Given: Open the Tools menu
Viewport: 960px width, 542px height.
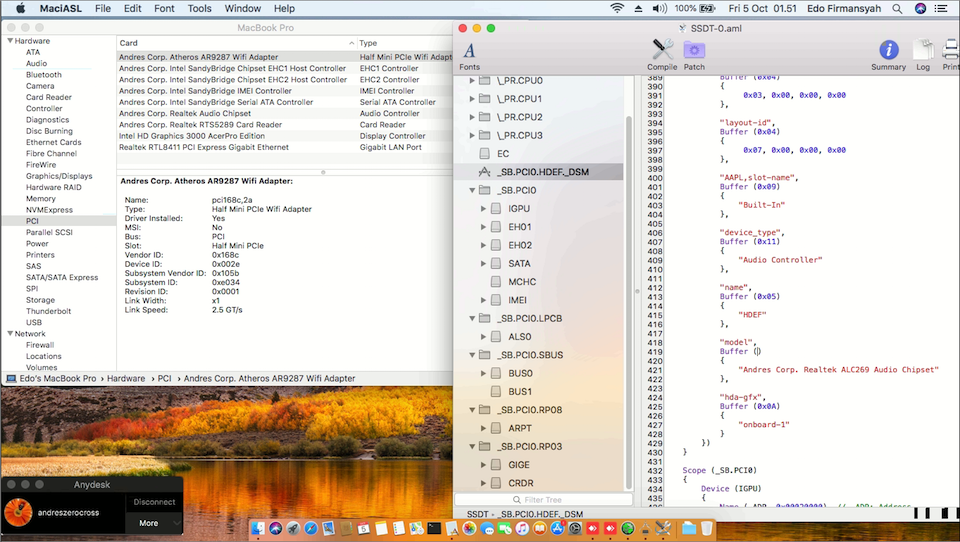Looking at the screenshot, I should 200,8.
